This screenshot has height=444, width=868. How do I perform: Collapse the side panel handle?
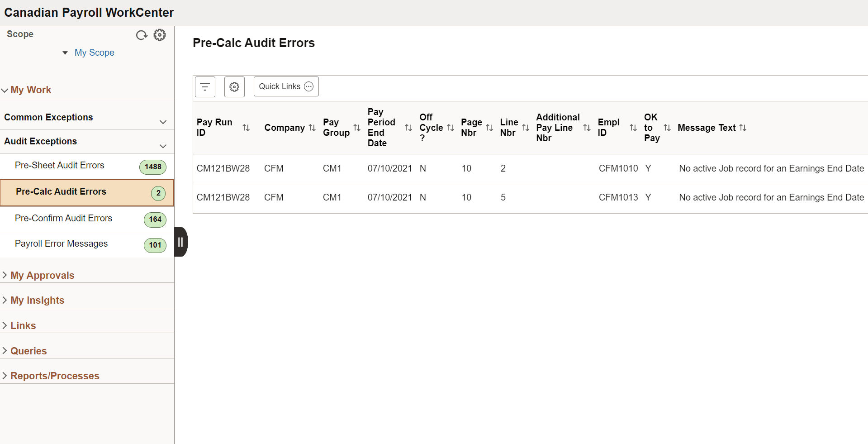coord(180,242)
